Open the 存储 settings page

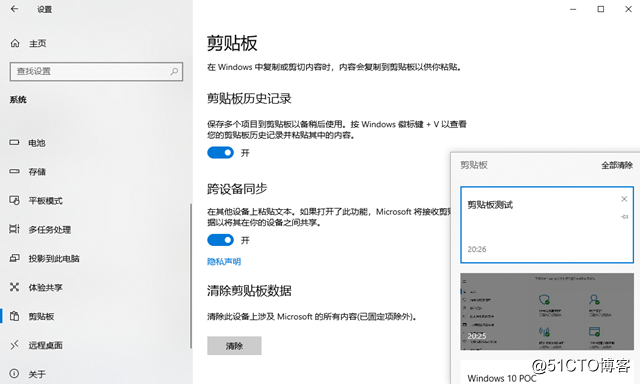37,172
